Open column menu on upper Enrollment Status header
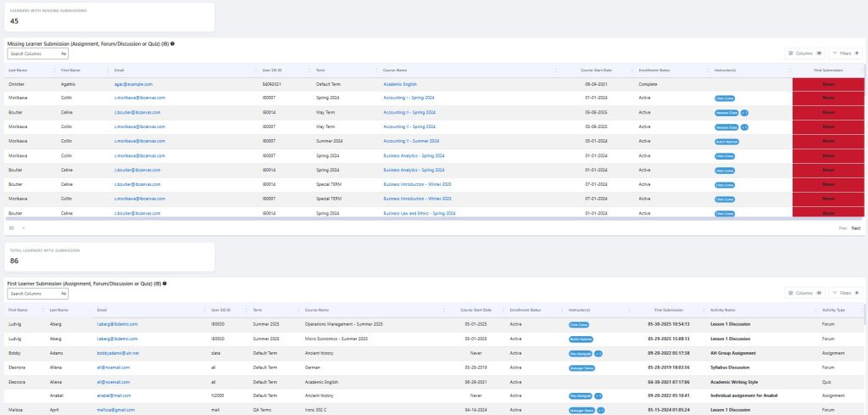The width and height of the screenshot is (868, 415). point(708,70)
